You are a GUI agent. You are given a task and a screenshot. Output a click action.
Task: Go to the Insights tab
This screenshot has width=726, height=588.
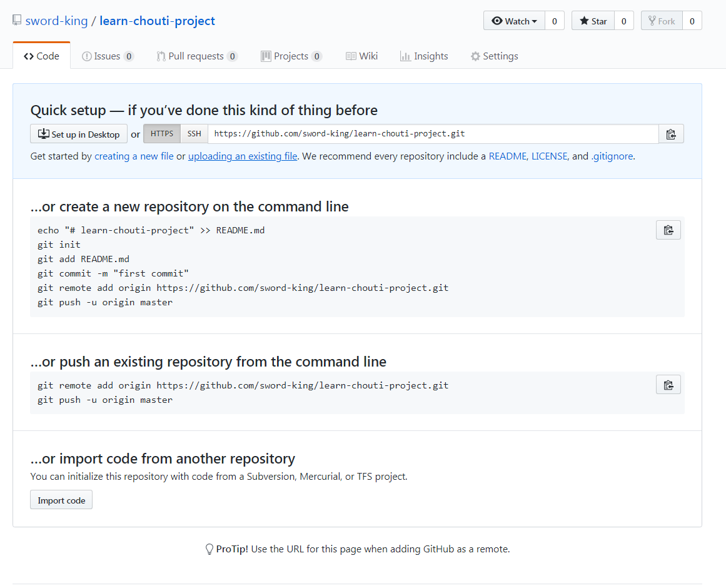(x=424, y=56)
